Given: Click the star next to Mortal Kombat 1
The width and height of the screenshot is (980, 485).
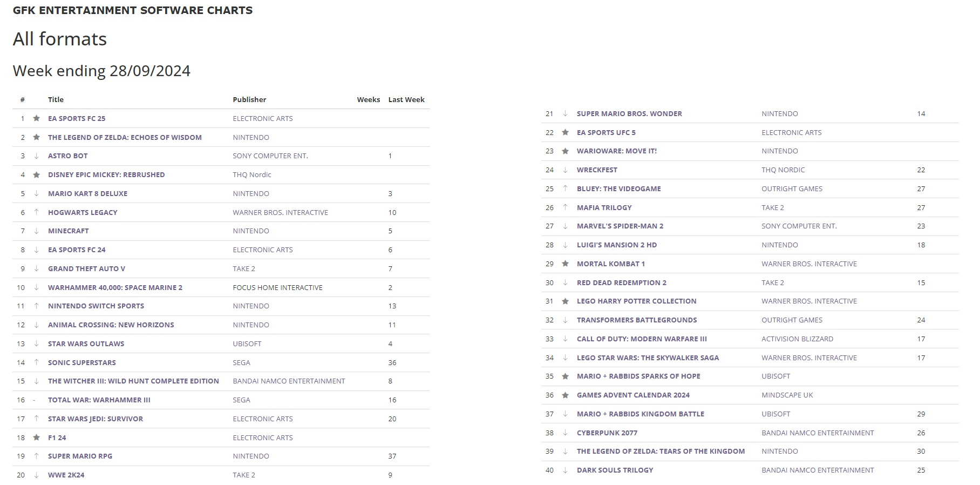Looking at the screenshot, I should [566, 264].
